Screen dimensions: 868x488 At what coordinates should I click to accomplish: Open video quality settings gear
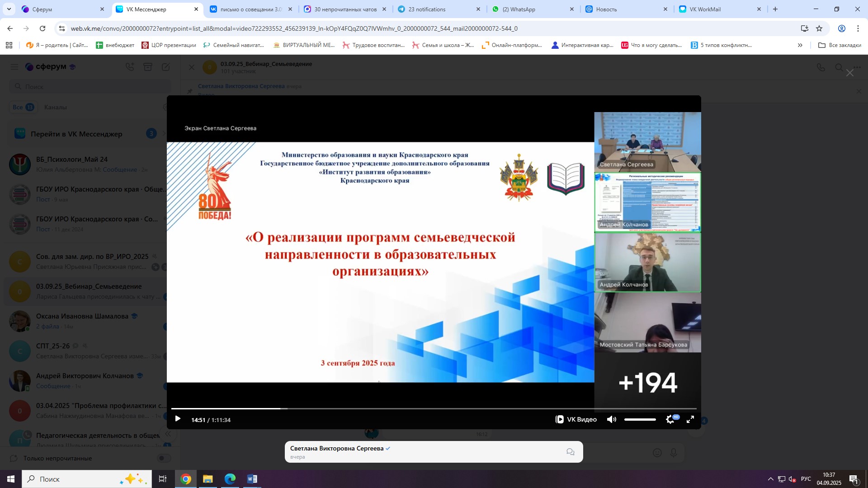tap(670, 420)
